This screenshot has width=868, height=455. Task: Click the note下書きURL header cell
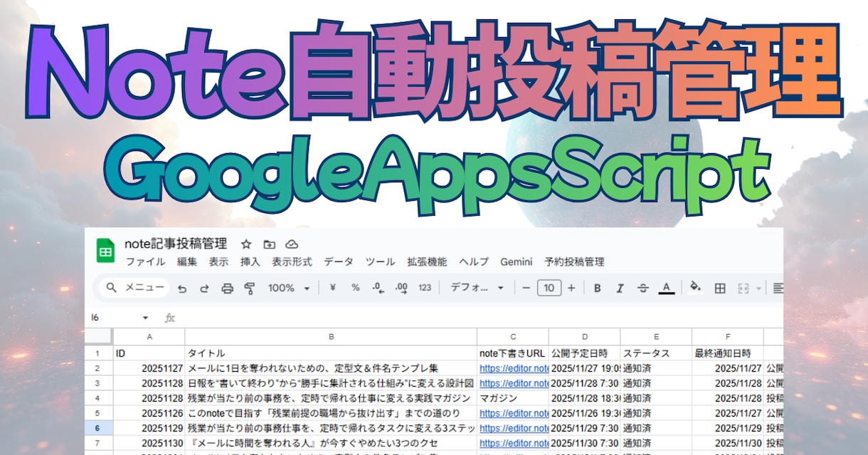[x=513, y=353]
